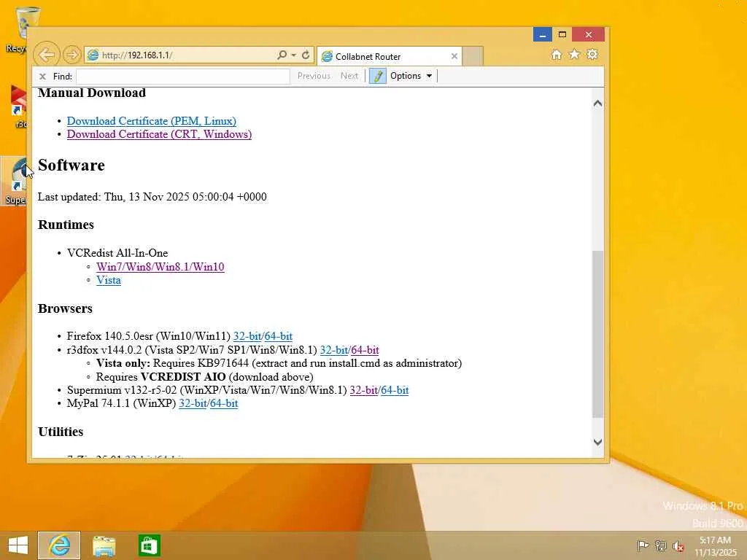747x560 pixels.
Task: Download Firefox 140.5.0esr 64-bit
Action: [x=279, y=336]
